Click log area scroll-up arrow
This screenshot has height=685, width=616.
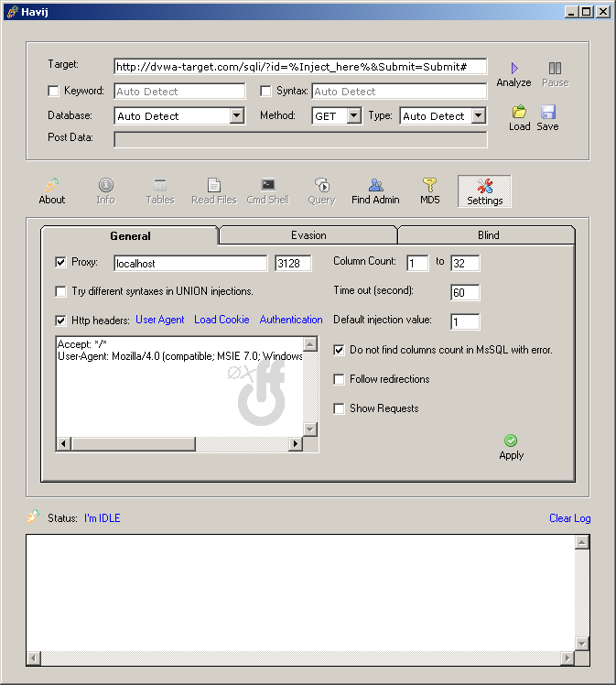tap(581, 542)
